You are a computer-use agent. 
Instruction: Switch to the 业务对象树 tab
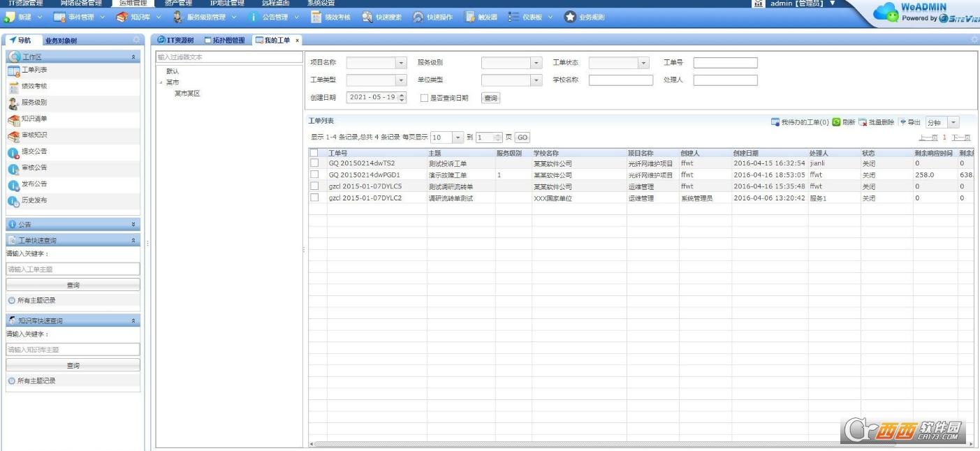61,40
